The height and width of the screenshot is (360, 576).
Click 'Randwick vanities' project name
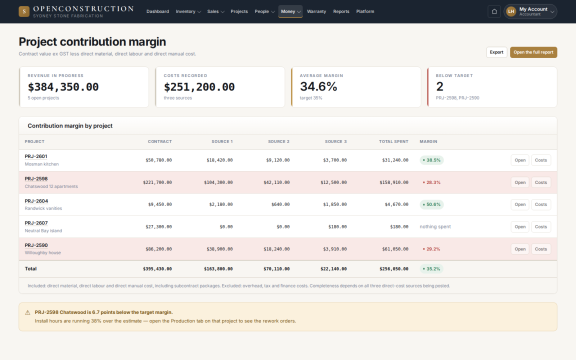43,209
